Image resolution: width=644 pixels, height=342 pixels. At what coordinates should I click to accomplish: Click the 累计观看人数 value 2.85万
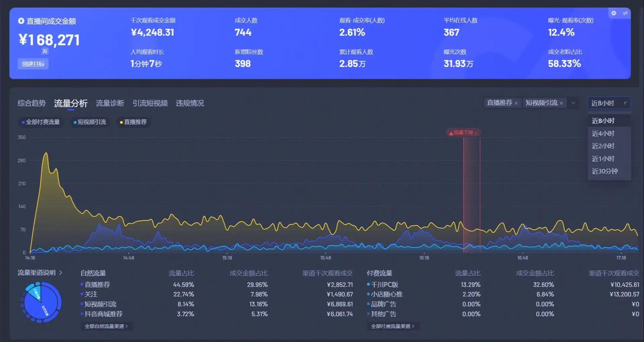tap(352, 64)
